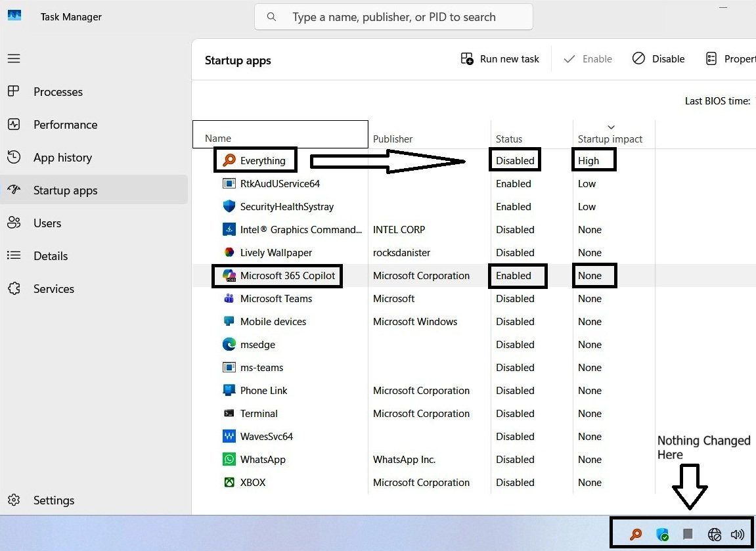Click INTEL CORP publisher cell
The width and height of the screenshot is (756, 551).
(399, 229)
